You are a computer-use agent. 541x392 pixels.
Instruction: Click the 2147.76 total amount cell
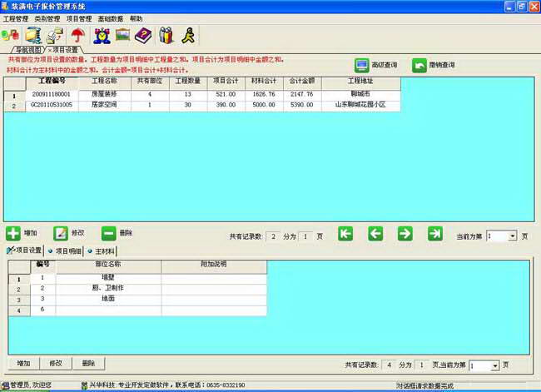[x=302, y=95]
